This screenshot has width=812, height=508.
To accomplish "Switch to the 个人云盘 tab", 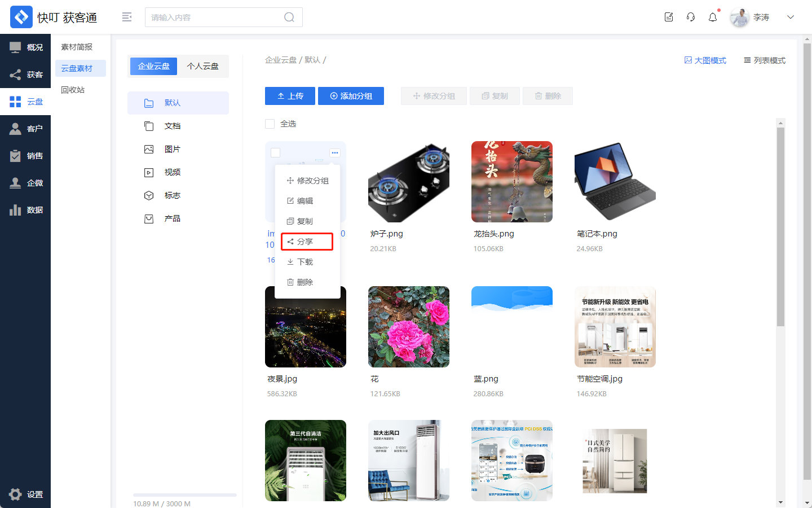I will [202, 66].
